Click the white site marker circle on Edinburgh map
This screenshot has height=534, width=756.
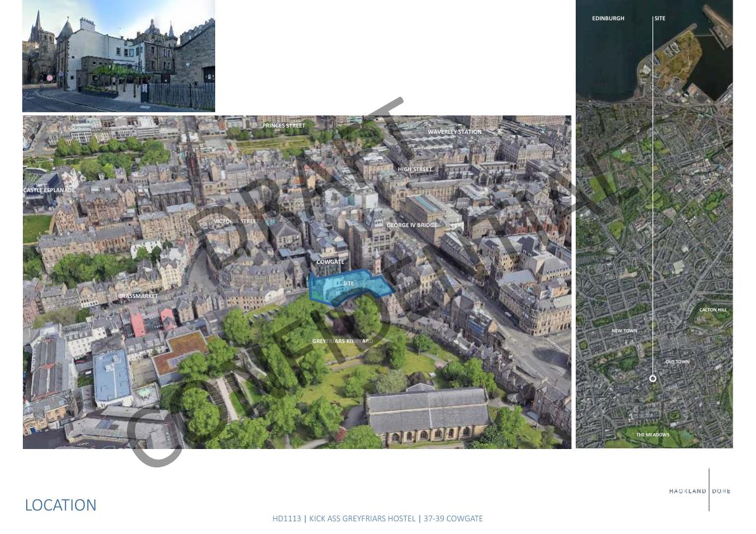pos(653,379)
